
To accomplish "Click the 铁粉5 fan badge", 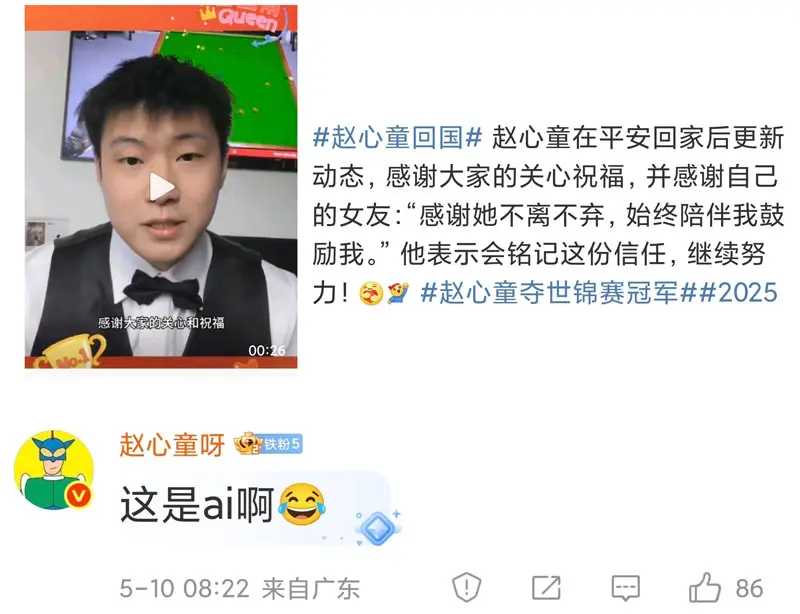I will (282, 444).
